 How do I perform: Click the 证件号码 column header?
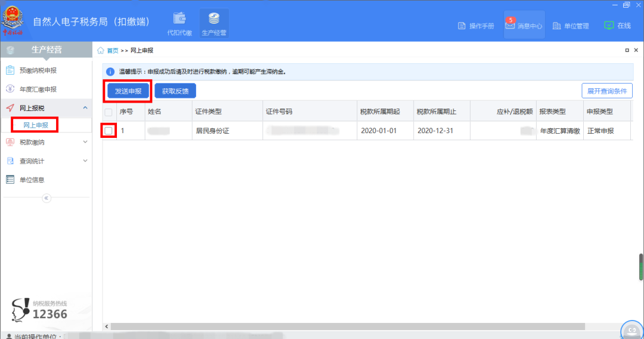coord(309,112)
